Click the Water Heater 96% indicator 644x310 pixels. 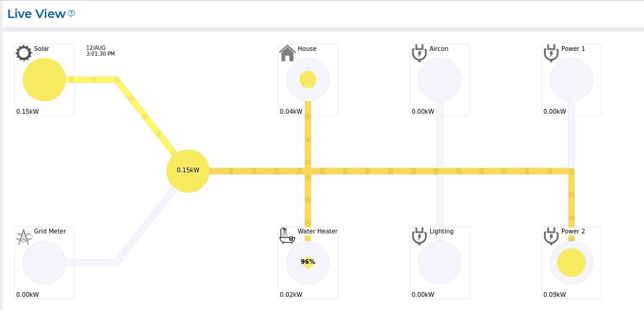tap(308, 262)
